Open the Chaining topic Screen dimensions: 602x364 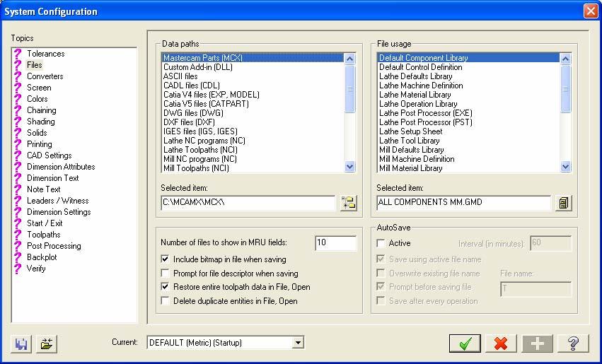(x=42, y=110)
